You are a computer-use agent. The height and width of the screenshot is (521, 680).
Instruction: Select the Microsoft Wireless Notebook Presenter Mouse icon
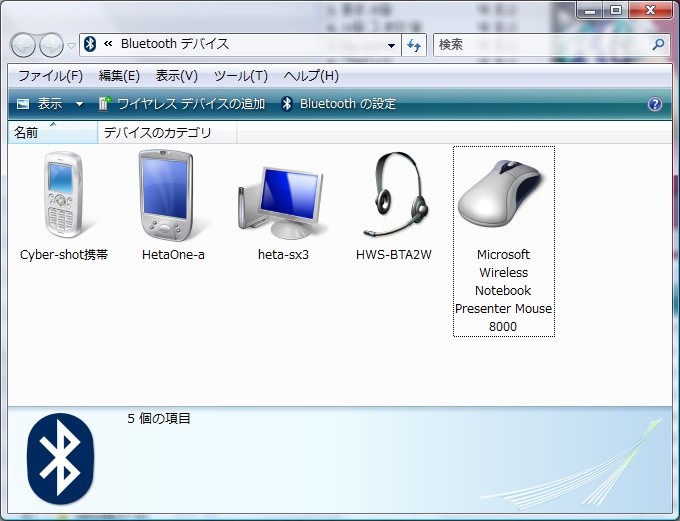point(501,193)
